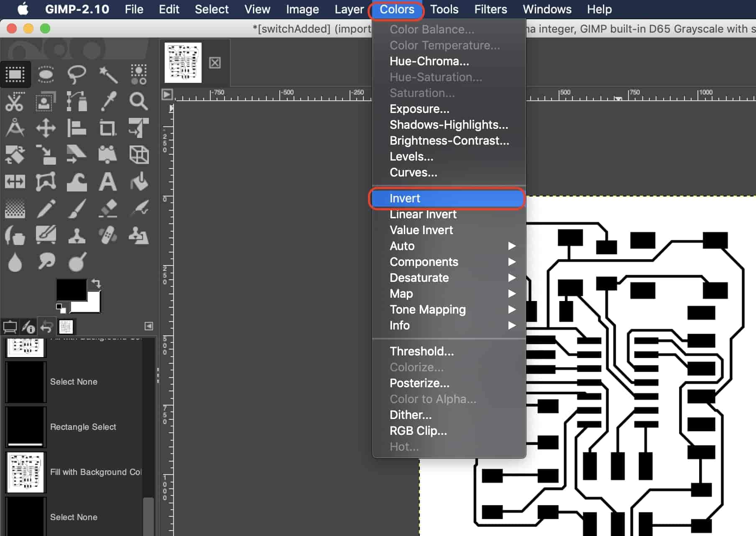
Task: Select the Clone stamp tool
Action: 77,235
